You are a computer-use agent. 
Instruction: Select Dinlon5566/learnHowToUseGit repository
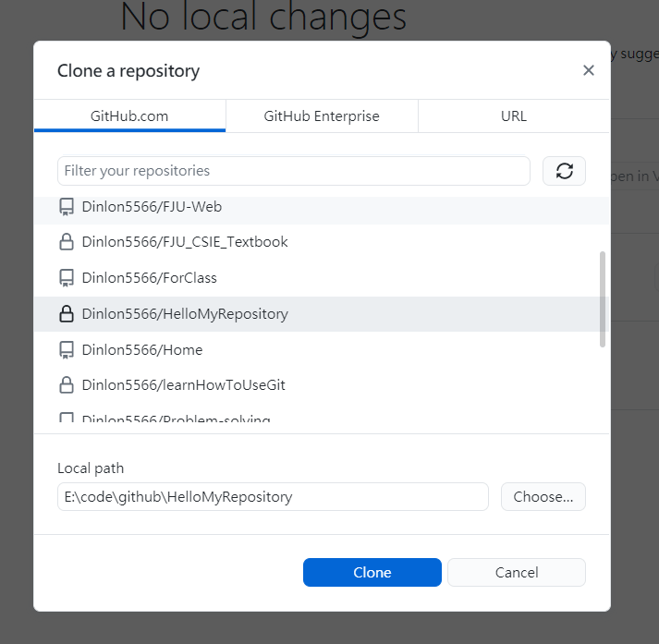[183, 384]
